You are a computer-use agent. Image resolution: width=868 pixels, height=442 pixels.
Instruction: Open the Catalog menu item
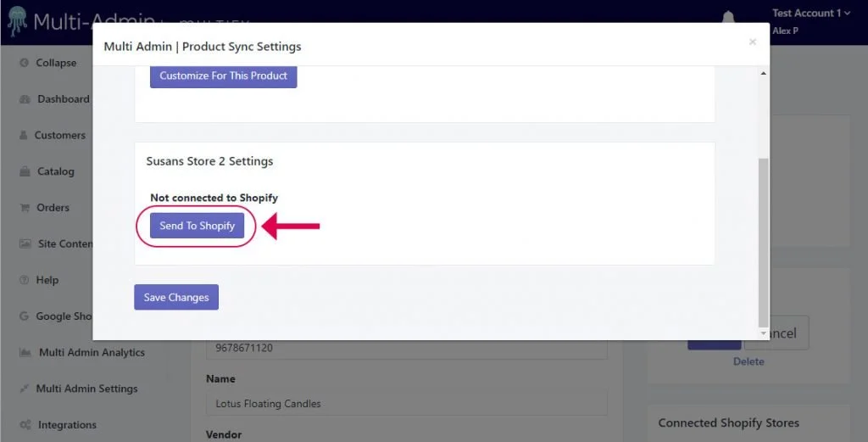(x=55, y=171)
